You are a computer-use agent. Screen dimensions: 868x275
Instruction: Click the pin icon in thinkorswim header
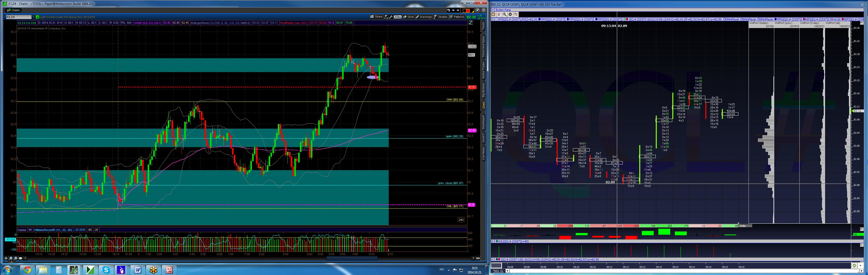478,10
